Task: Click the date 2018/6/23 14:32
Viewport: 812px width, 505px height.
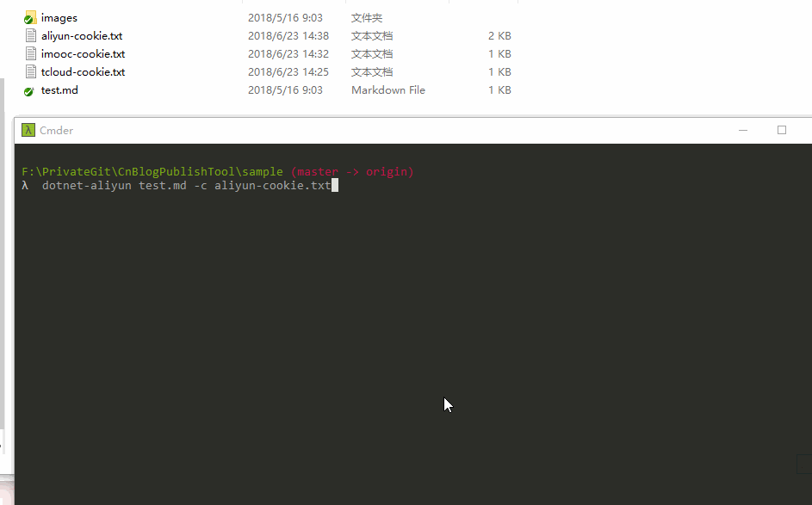Action: [288, 54]
